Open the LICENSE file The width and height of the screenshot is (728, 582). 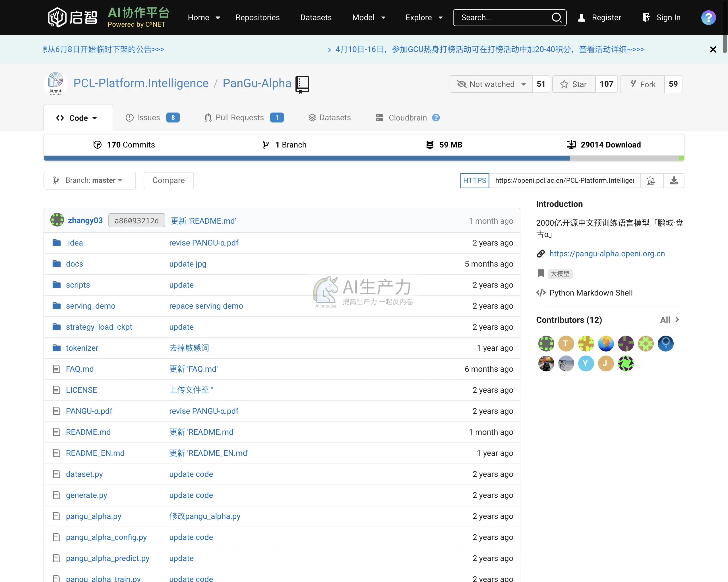point(81,390)
